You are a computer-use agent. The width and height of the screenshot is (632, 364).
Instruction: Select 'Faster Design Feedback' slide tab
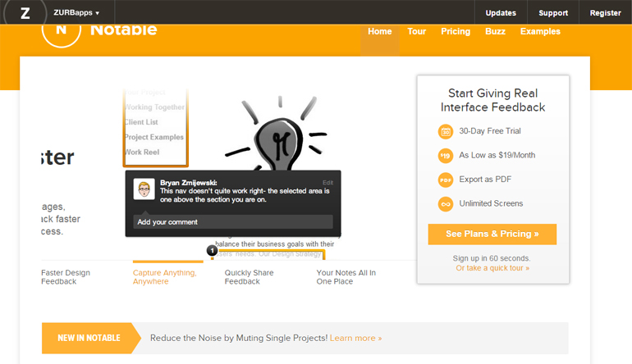tap(66, 277)
